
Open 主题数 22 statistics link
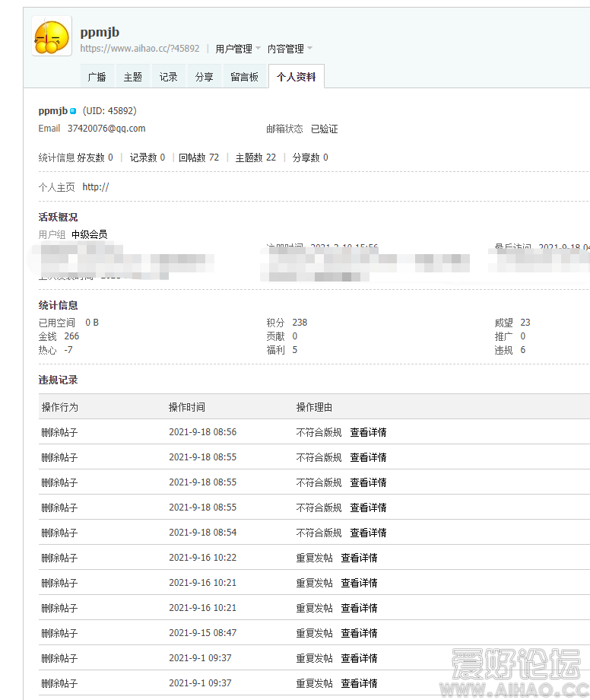[x=255, y=157]
